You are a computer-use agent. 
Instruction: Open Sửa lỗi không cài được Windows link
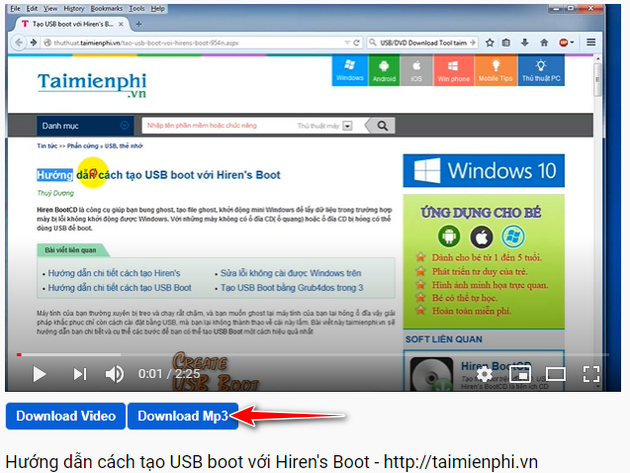(290, 273)
